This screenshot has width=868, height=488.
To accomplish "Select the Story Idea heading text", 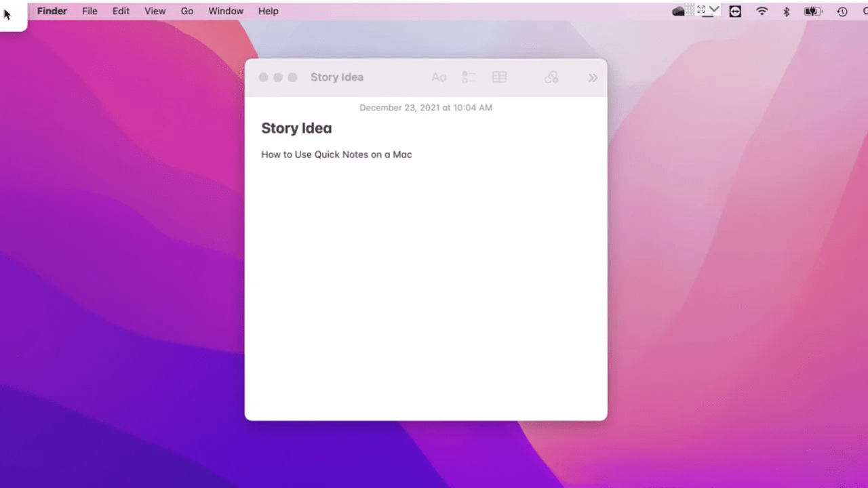I will (296, 128).
